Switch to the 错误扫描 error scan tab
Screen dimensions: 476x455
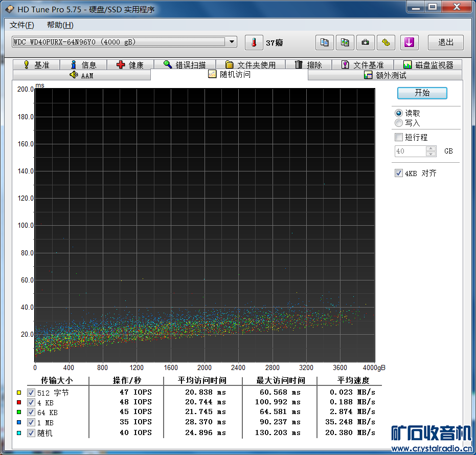pyautogui.click(x=184, y=65)
